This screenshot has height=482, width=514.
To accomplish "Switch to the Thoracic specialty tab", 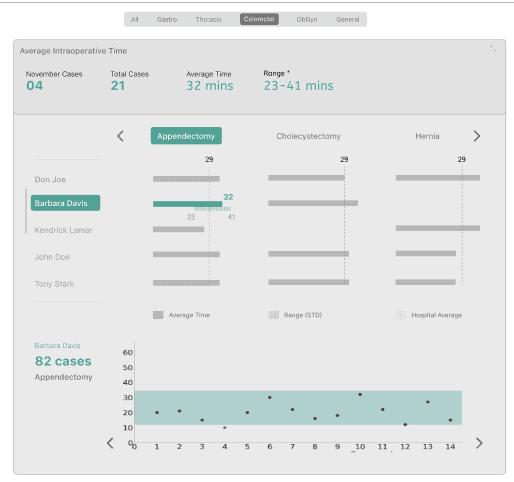I will [x=208, y=19].
